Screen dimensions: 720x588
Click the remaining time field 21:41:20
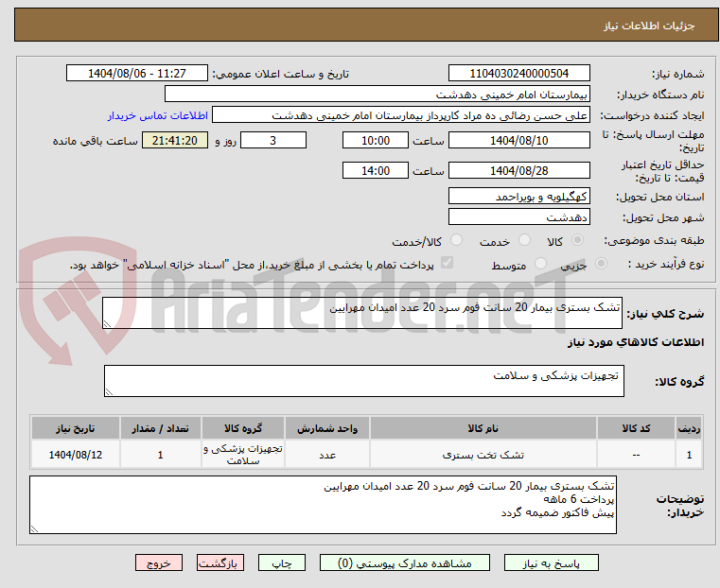175,140
